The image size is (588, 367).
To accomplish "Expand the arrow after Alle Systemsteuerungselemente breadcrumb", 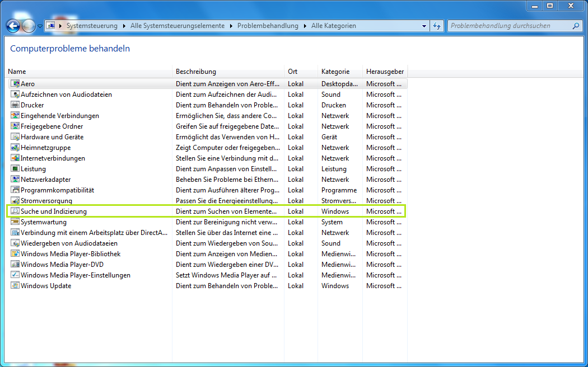I will point(231,26).
